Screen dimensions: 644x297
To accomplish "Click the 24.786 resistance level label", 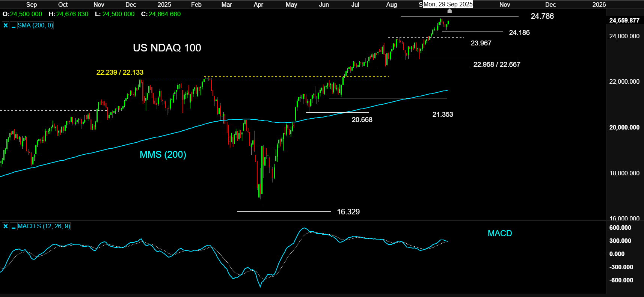I will [542, 16].
